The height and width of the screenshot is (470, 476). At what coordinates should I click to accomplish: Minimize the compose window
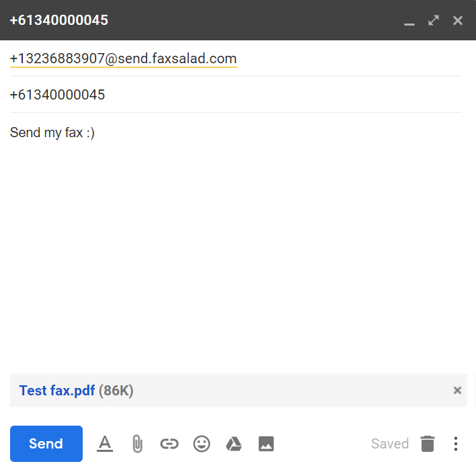coord(409,21)
